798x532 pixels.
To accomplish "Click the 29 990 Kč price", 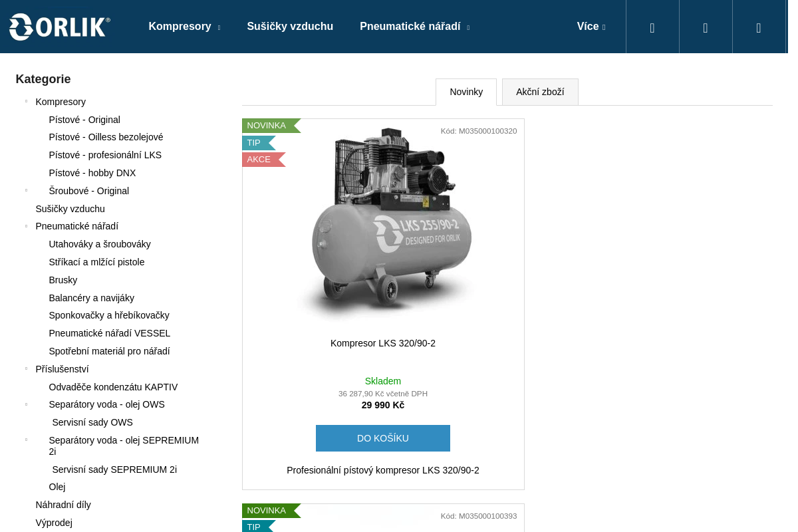I will (383, 405).
